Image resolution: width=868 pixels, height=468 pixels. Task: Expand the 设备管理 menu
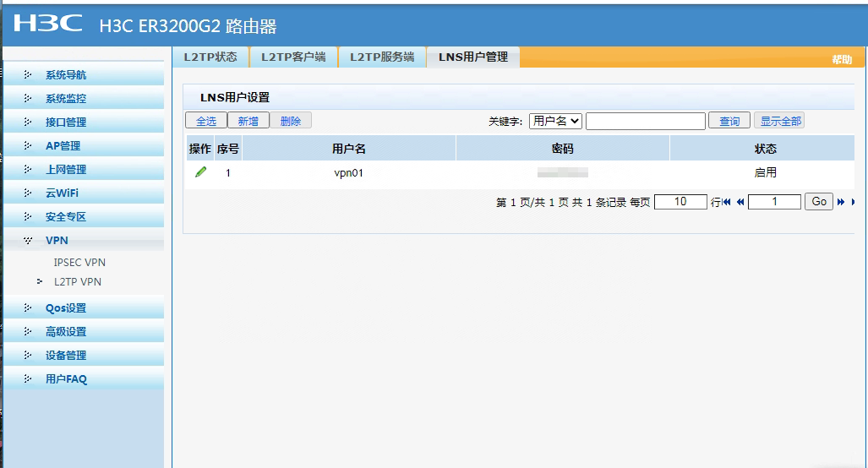[84, 356]
